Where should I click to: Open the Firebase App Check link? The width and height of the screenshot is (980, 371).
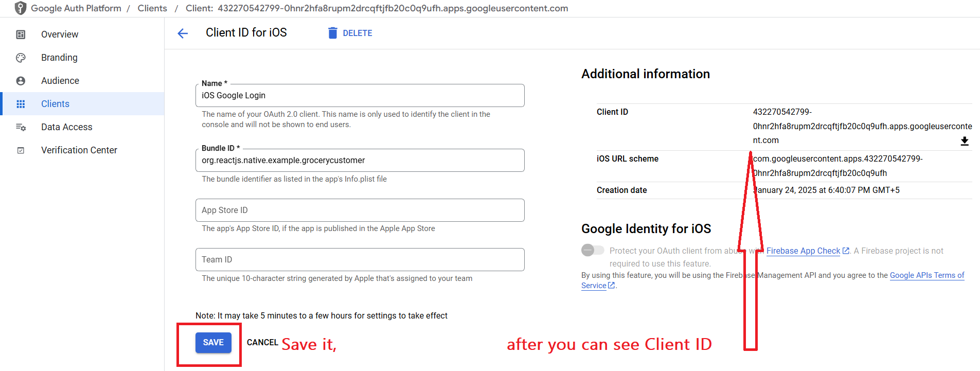(803, 251)
